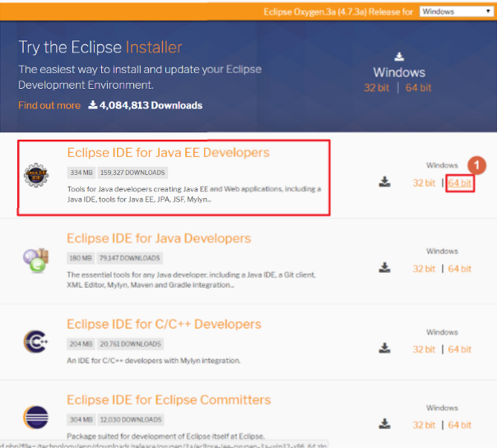Click the 79,147 DOWNLOADS badge
The width and height of the screenshot is (497, 448).
pyautogui.click(x=130, y=258)
